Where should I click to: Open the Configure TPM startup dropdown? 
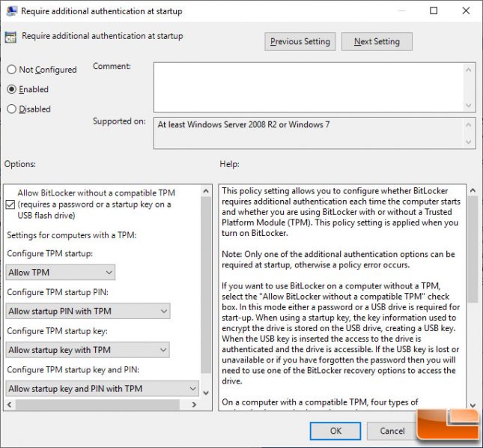61,273
